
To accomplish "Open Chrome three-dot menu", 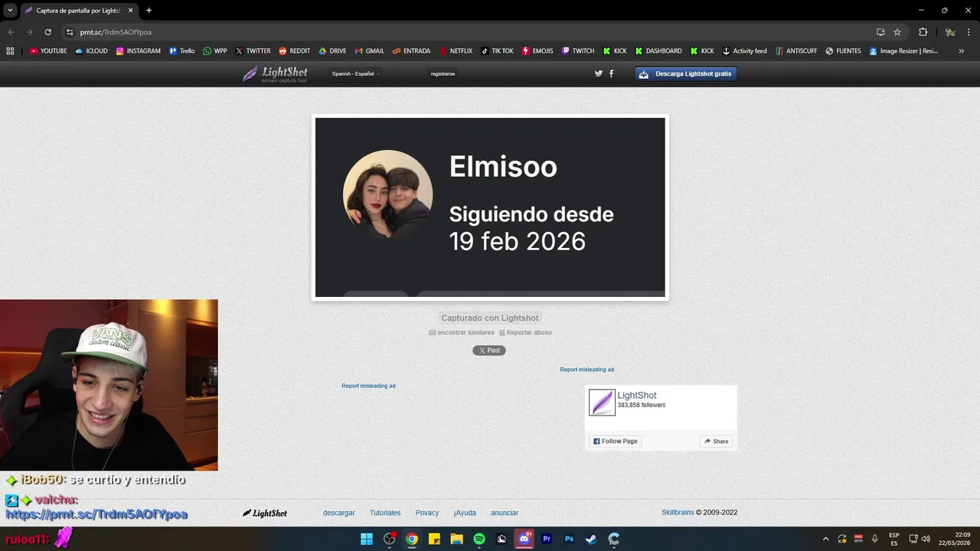I will (969, 32).
